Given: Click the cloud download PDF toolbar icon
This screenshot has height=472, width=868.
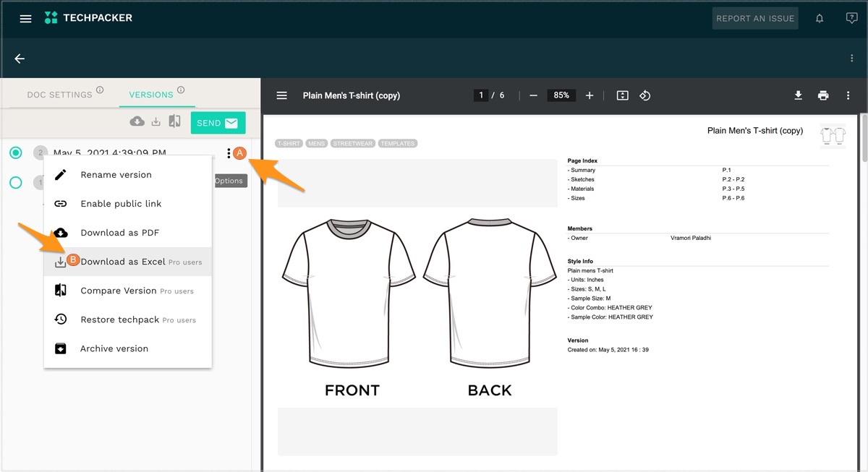Looking at the screenshot, I should 137,121.
